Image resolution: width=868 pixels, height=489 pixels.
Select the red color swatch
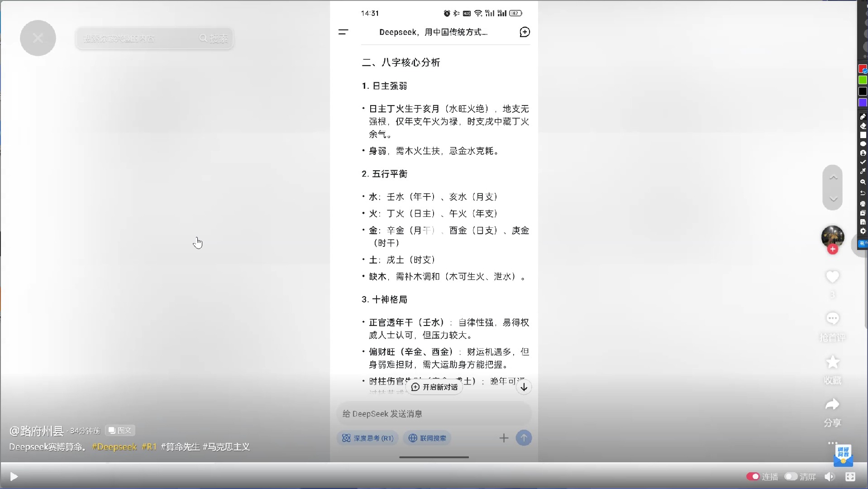click(863, 69)
